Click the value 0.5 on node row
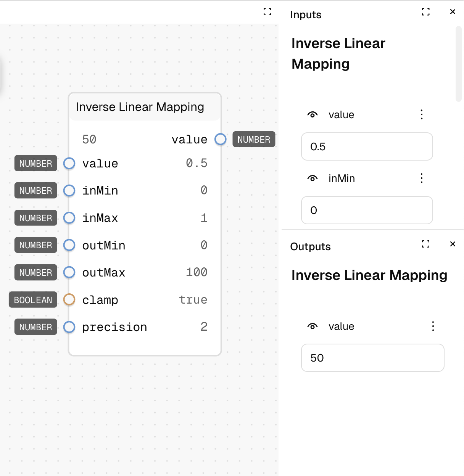 click(x=197, y=163)
